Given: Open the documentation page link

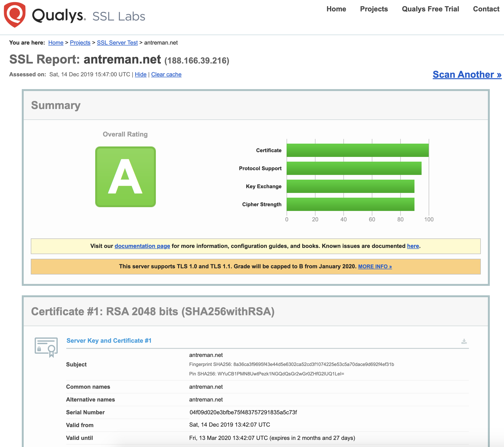Looking at the screenshot, I should point(142,246).
